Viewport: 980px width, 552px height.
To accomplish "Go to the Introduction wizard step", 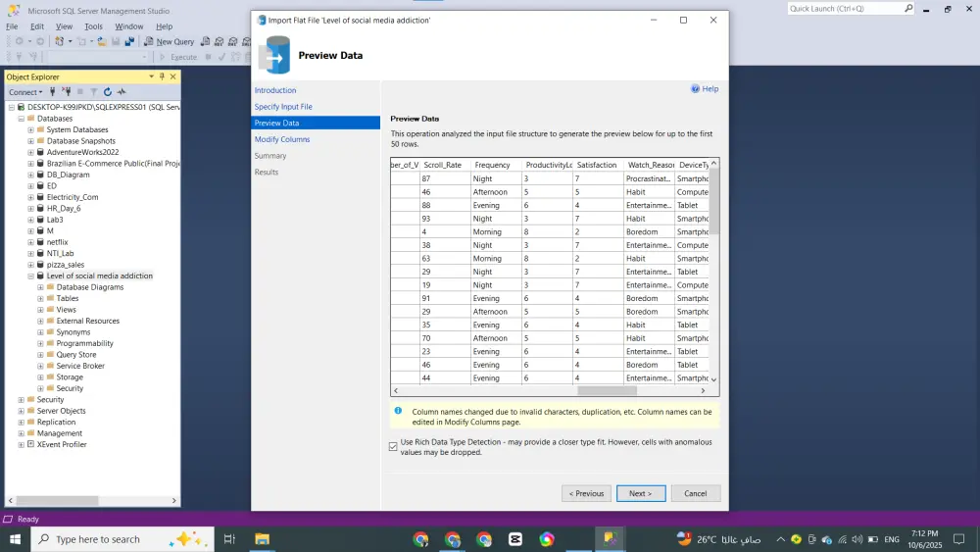I will pyautogui.click(x=275, y=90).
